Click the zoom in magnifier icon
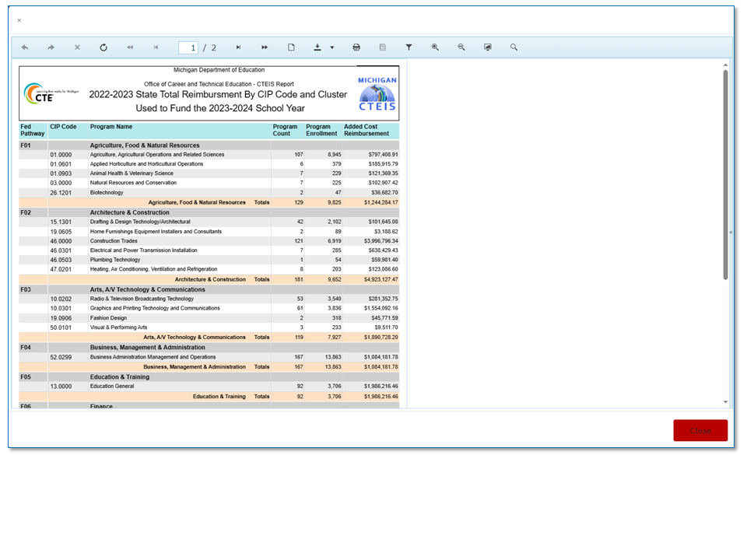Viewport: 747px width, 560px height. (x=435, y=47)
